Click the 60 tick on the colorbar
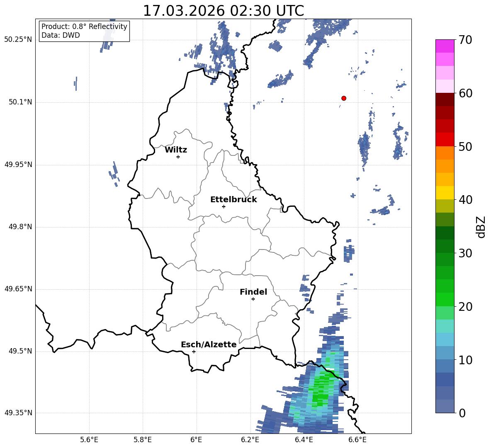This screenshot has height=448, width=491. pos(465,93)
